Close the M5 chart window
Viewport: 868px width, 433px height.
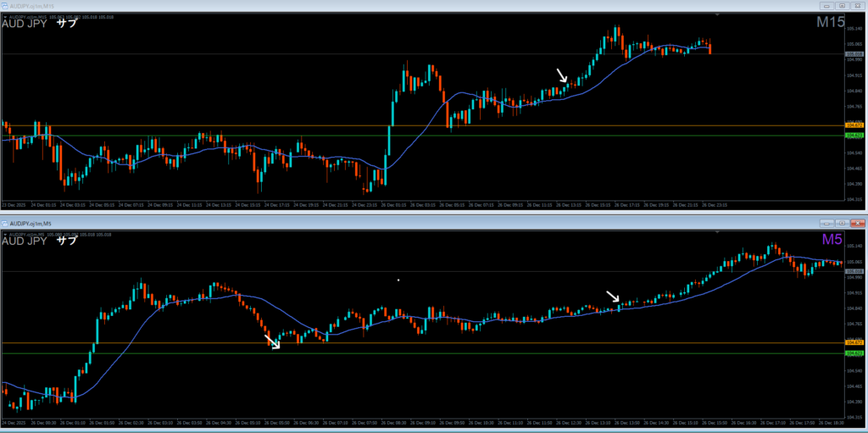point(856,222)
